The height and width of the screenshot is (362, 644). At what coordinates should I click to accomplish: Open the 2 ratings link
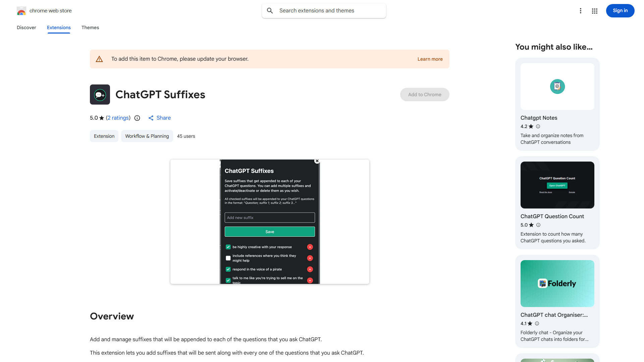pos(118,118)
